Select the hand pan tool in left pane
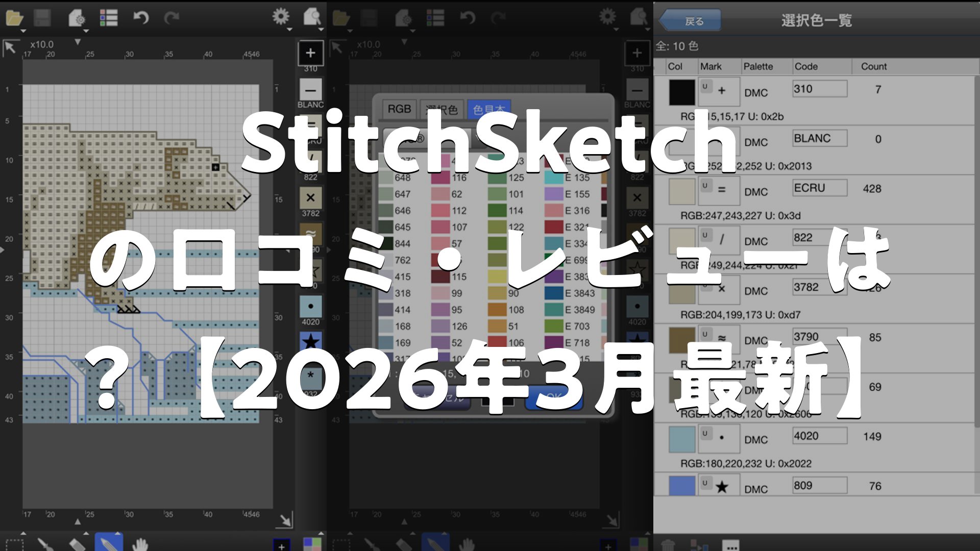This screenshot has width=980, height=551. point(139,544)
